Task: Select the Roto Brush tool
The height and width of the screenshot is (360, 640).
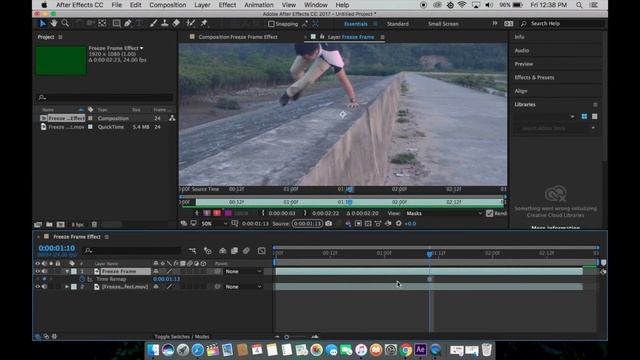Action: coord(190,23)
